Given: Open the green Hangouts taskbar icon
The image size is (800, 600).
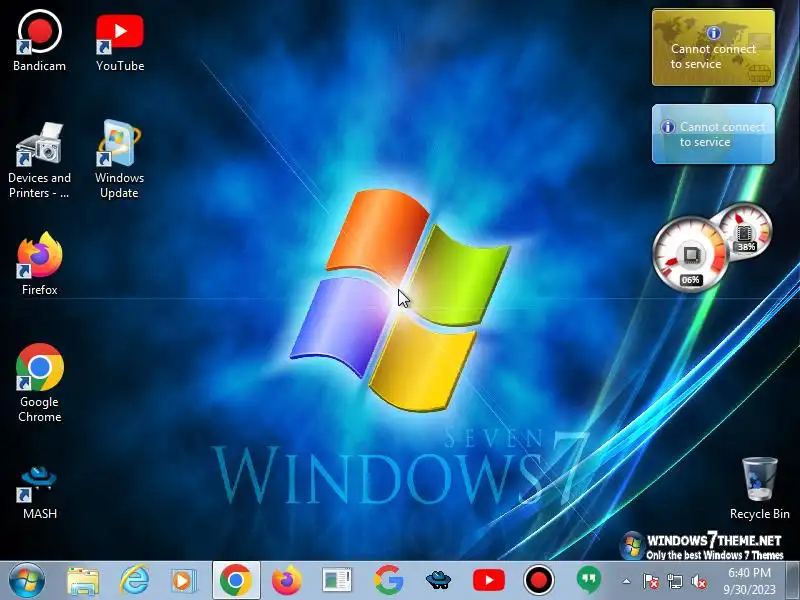Looking at the screenshot, I should (x=589, y=581).
